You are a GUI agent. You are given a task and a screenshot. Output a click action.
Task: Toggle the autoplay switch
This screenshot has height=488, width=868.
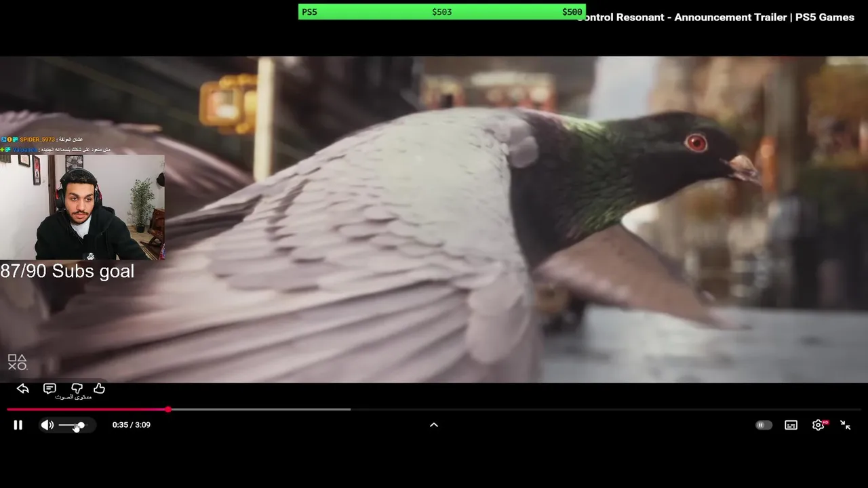click(x=764, y=425)
